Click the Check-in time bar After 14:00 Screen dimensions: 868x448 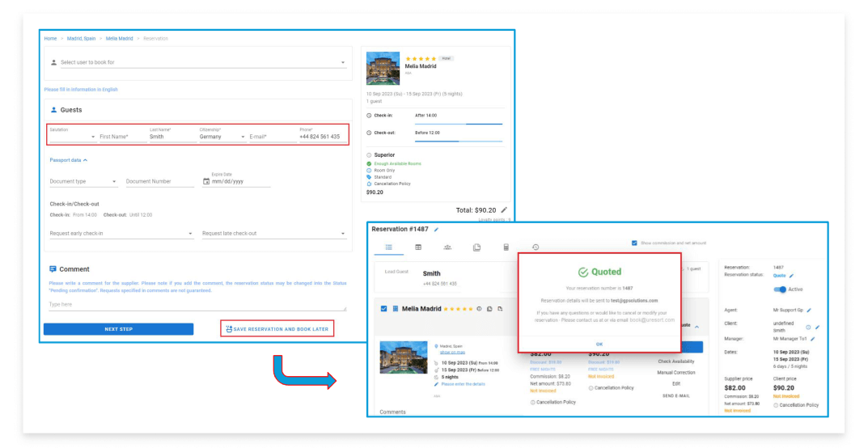459,124
